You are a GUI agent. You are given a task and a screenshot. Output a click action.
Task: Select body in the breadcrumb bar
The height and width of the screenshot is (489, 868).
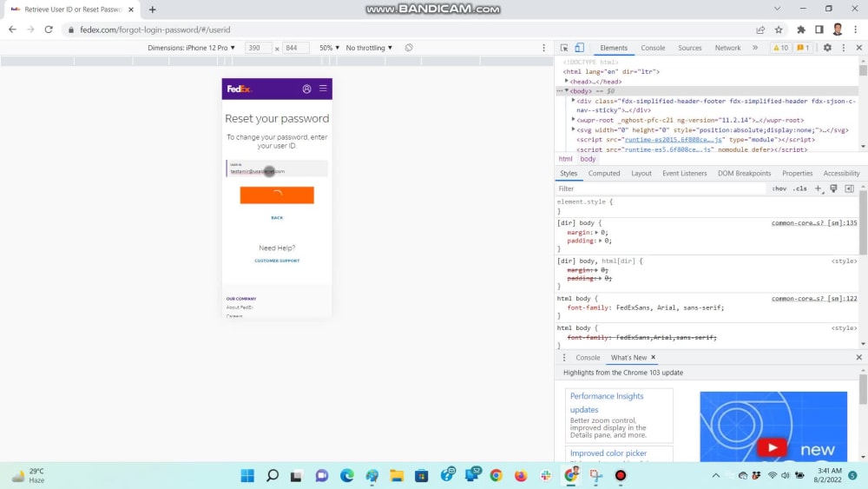coord(588,159)
